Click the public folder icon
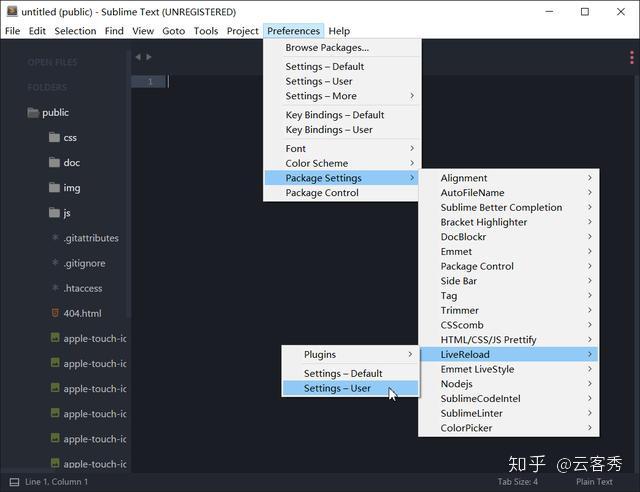The height and width of the screenshot is (492, 640). click(33, 112)
